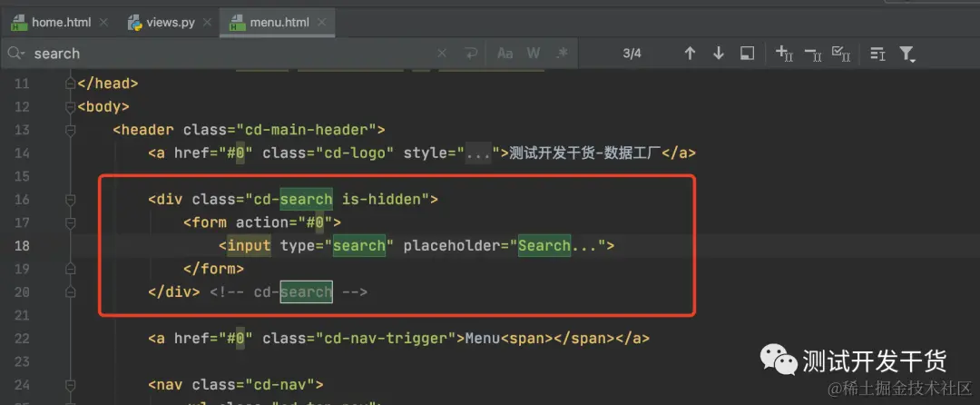Clear the search text with the X icon
Viewport: 980px width, 405px height.
click(442, 54)
